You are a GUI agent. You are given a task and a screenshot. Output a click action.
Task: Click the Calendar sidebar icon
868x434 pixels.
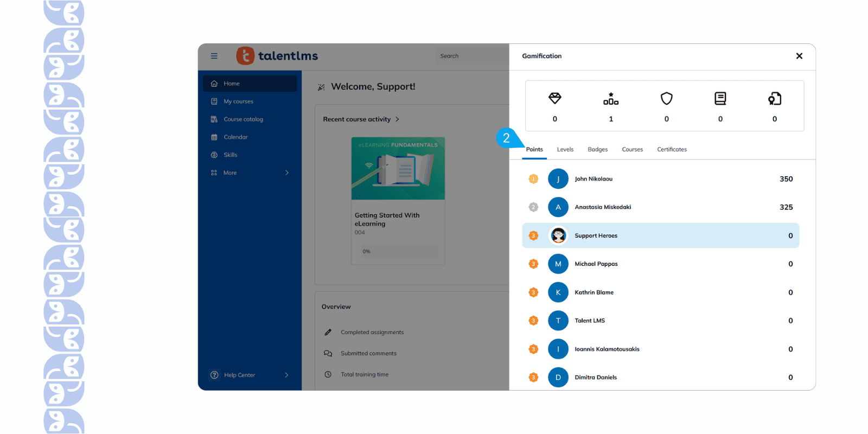coord(214,137)
